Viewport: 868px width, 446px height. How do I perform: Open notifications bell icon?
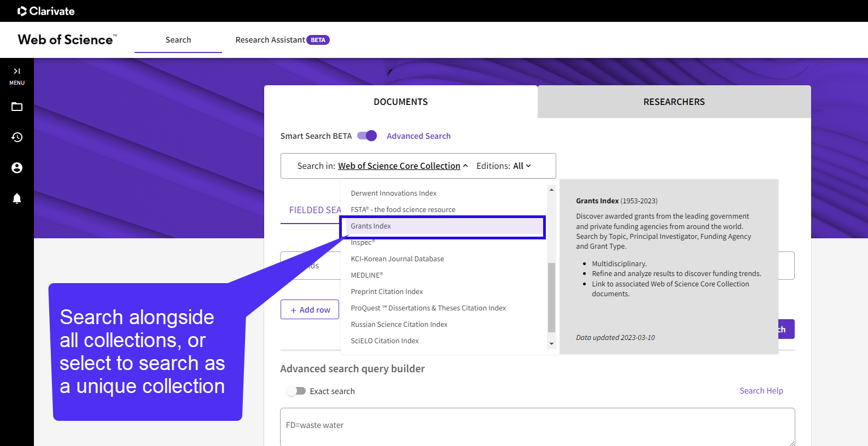(17, 198)
